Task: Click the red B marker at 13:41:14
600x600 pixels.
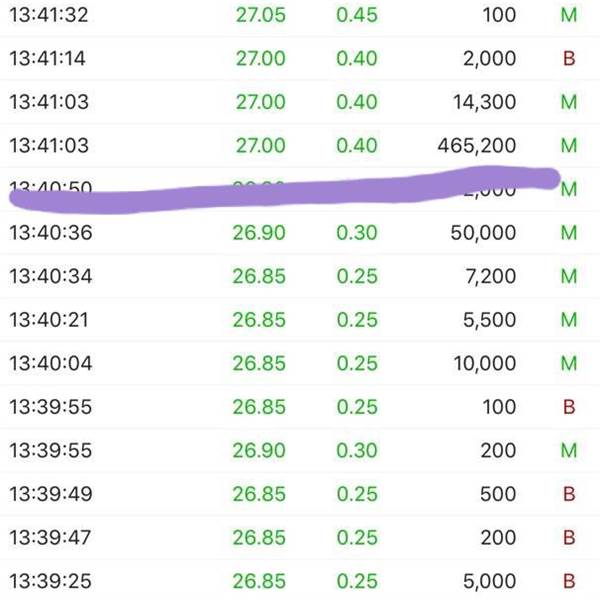Action: point(569,59)
